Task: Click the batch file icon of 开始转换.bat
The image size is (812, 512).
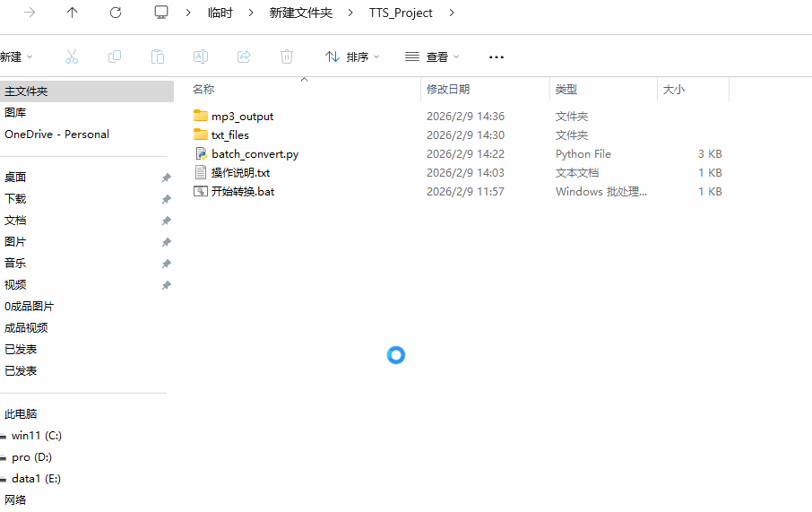Action: pos(201,191)
